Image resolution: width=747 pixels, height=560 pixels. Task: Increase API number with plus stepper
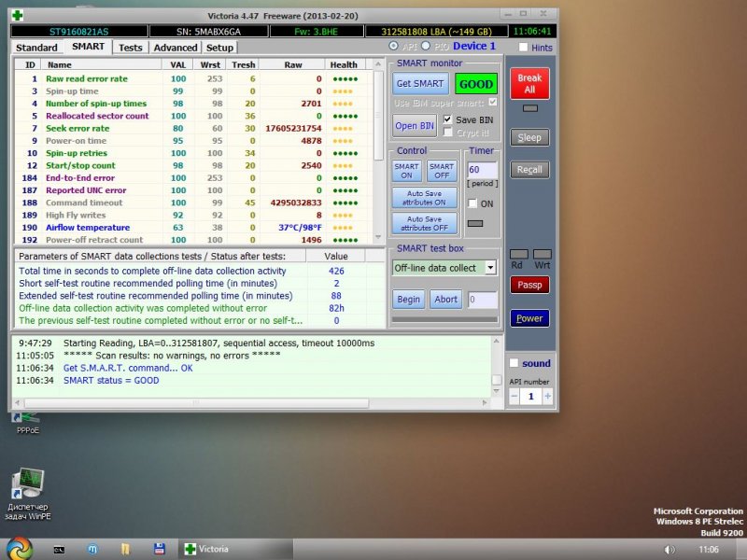pyautogui.click(x=548, y=397)
